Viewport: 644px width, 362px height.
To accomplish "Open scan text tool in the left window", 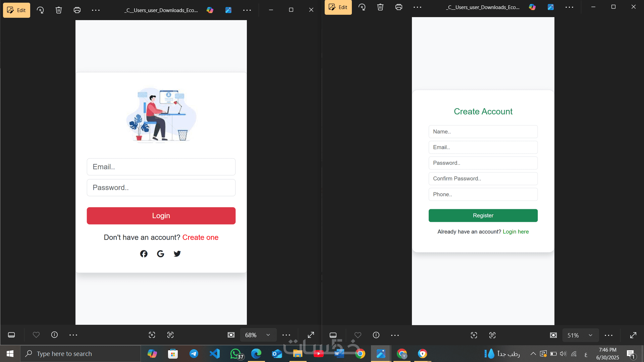I will 170,335.
